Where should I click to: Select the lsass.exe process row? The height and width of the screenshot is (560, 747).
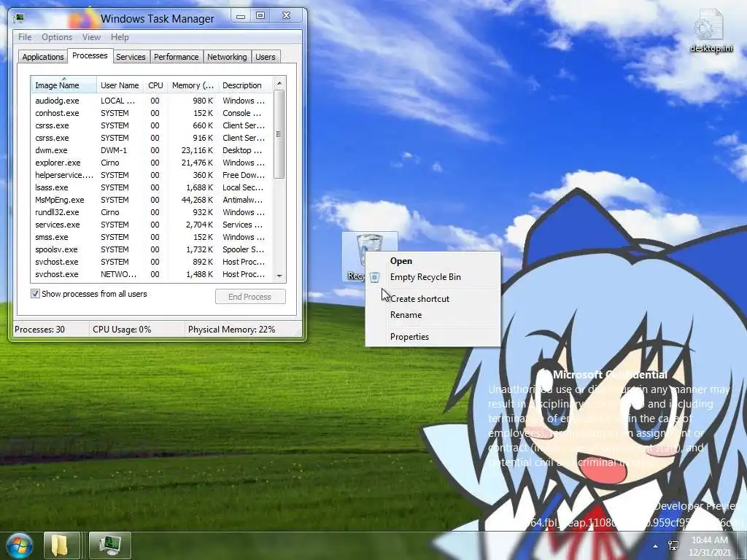pyautogui.click(x=152, y=187)
